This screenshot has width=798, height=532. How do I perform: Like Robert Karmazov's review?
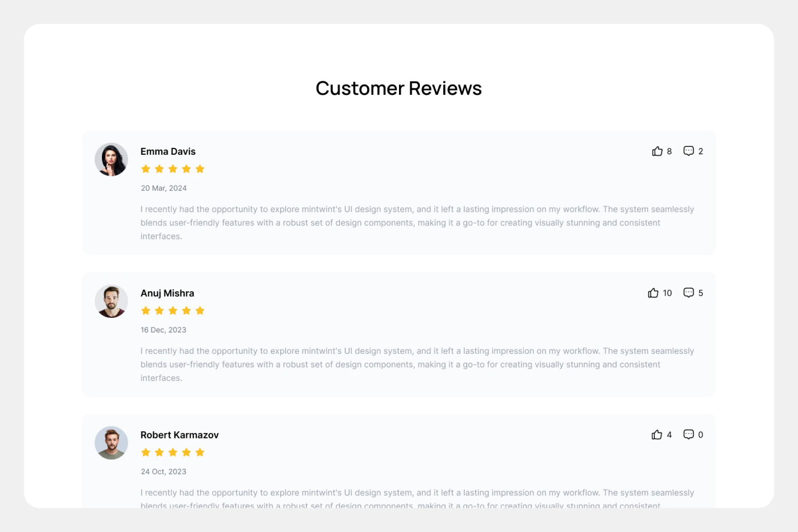click(x=657, y=435)
